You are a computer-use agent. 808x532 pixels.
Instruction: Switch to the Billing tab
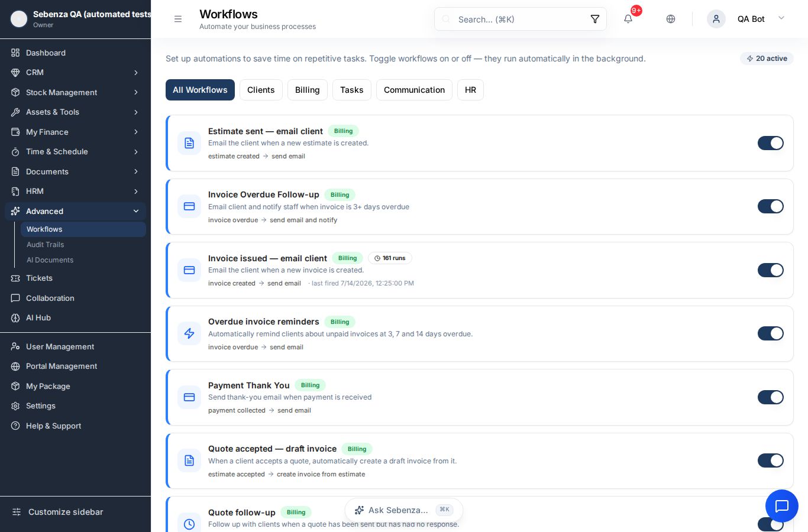tap(308, 90)
